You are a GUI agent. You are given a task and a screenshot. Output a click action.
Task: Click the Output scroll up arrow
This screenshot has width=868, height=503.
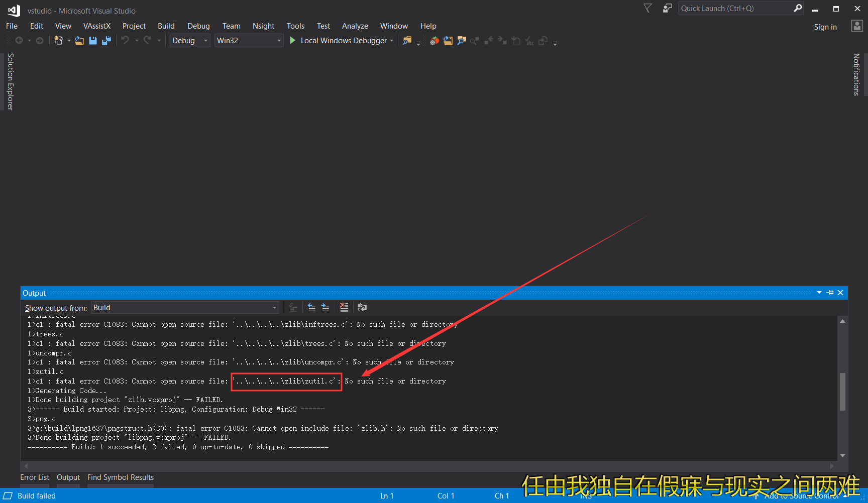(843, 321)
